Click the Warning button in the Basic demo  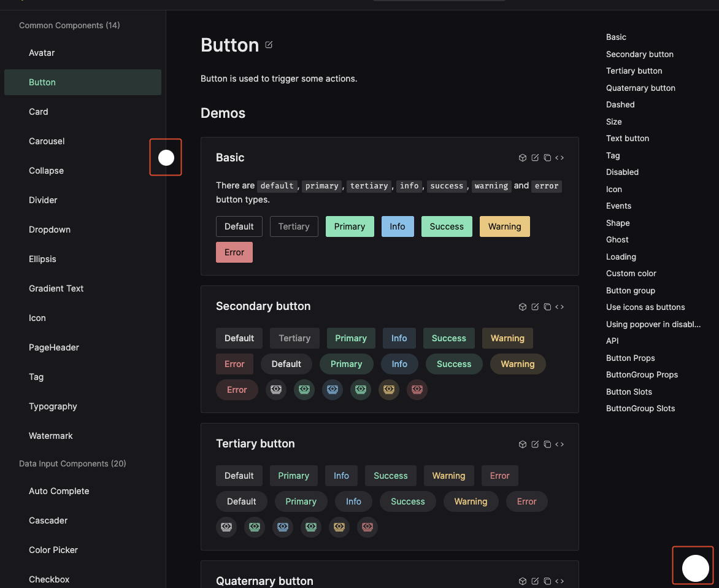pos(504,226)
